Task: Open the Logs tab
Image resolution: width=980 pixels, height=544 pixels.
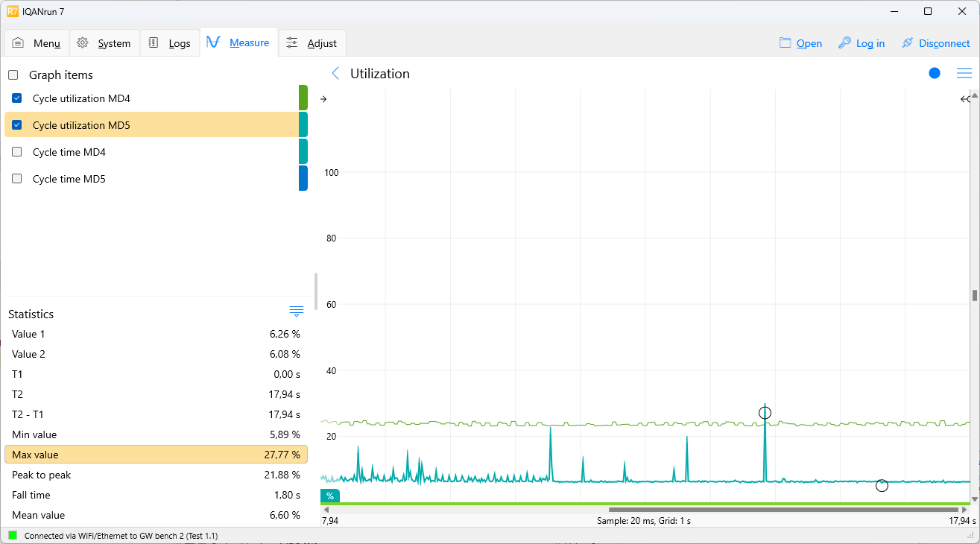Action: (x=170, y=43)
